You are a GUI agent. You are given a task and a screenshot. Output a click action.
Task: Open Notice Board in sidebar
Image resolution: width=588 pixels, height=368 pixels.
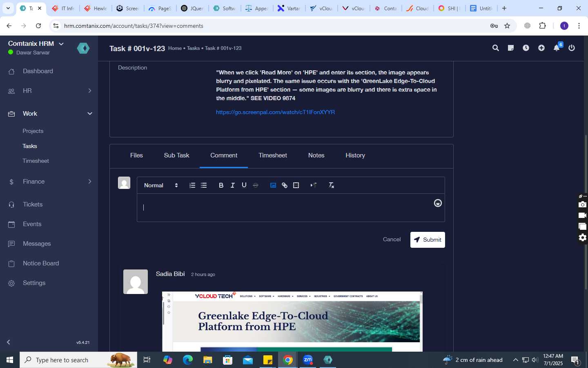point(41,263)
